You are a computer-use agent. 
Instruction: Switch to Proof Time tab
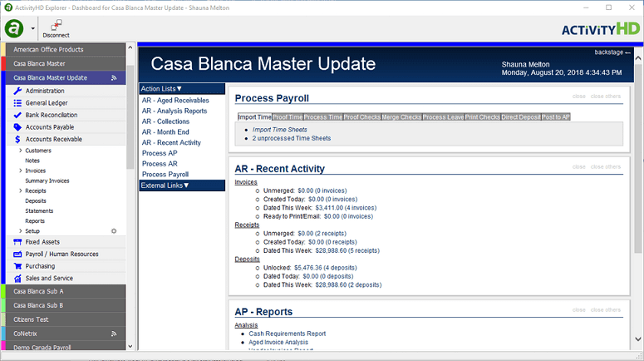coord(288,117)
